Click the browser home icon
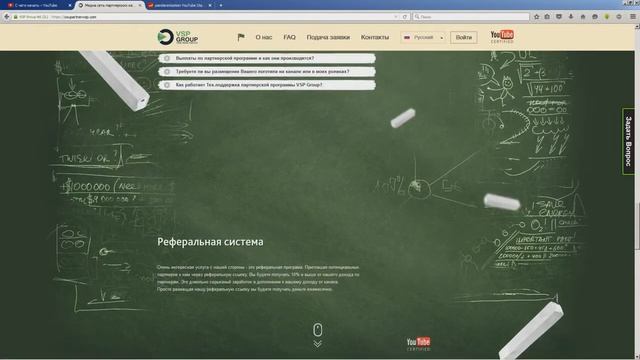The image size is (640, 360). coord(583,17)
